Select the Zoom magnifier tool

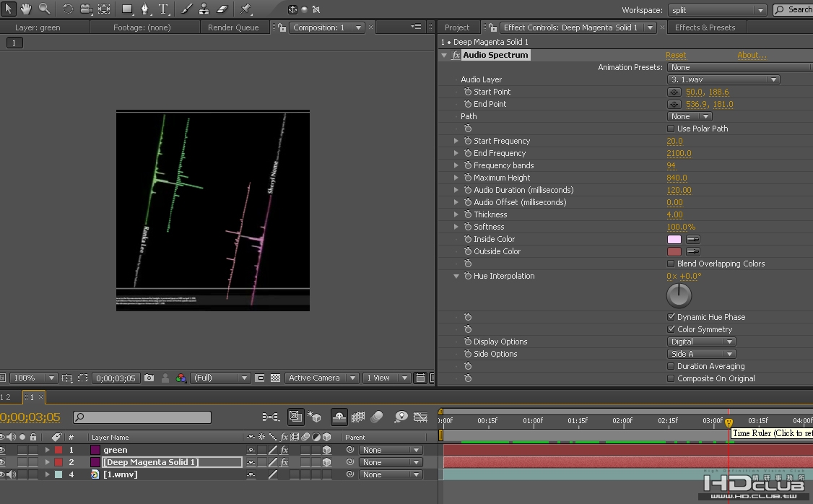(x=45, y=8)
